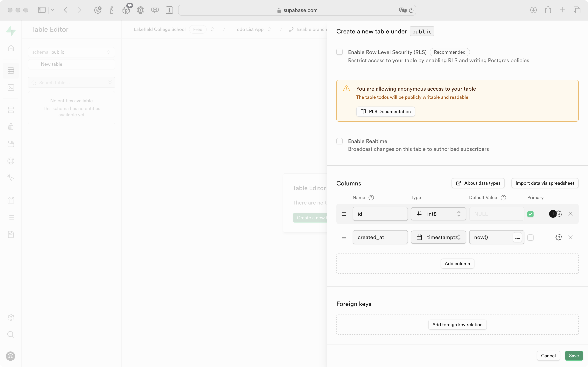
Task: Uncheck Primary on the id column
Action: click(x=530, y=214)
